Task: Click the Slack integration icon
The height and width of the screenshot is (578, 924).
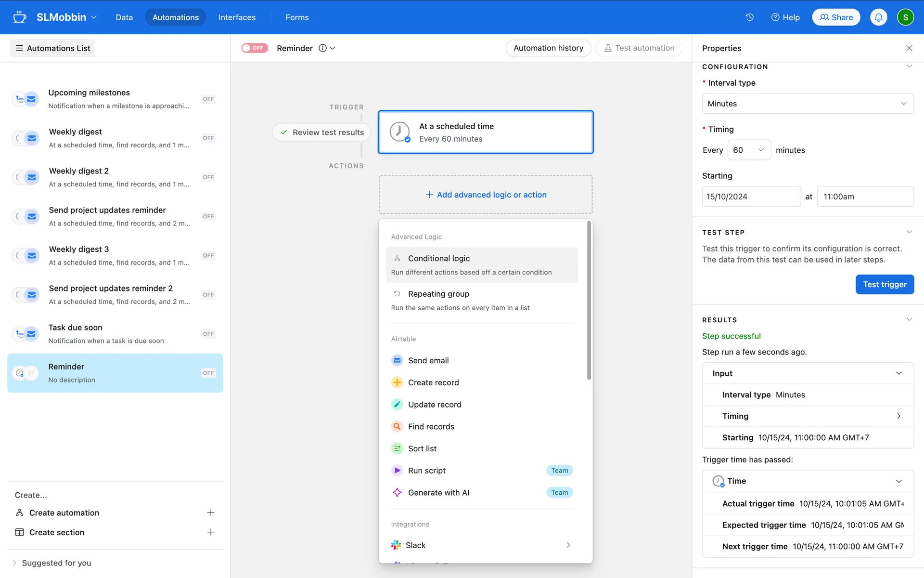Action: pyautogui.click(x=396, y=545)
